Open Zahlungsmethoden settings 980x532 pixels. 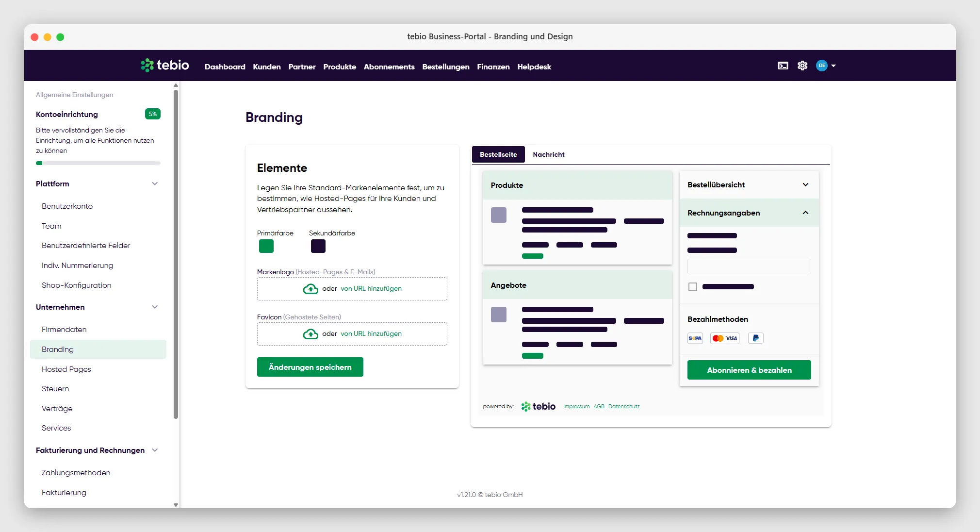[x=76, y=473]
